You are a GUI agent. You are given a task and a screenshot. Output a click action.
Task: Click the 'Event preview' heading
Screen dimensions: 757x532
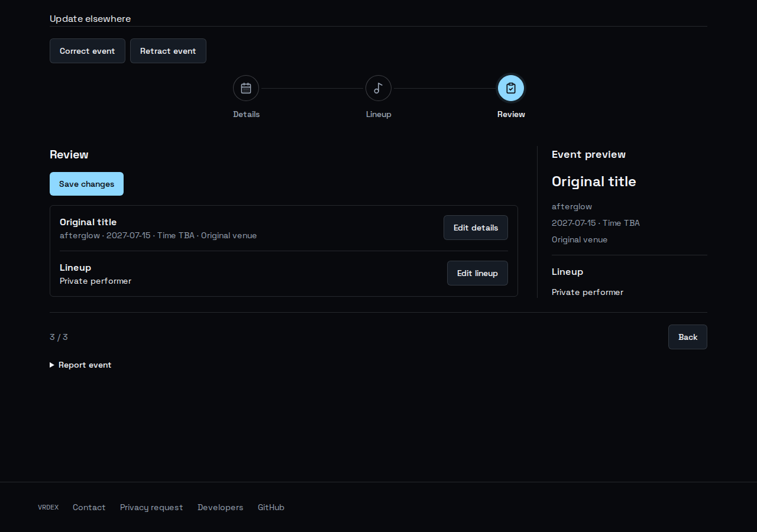[588, 154]
